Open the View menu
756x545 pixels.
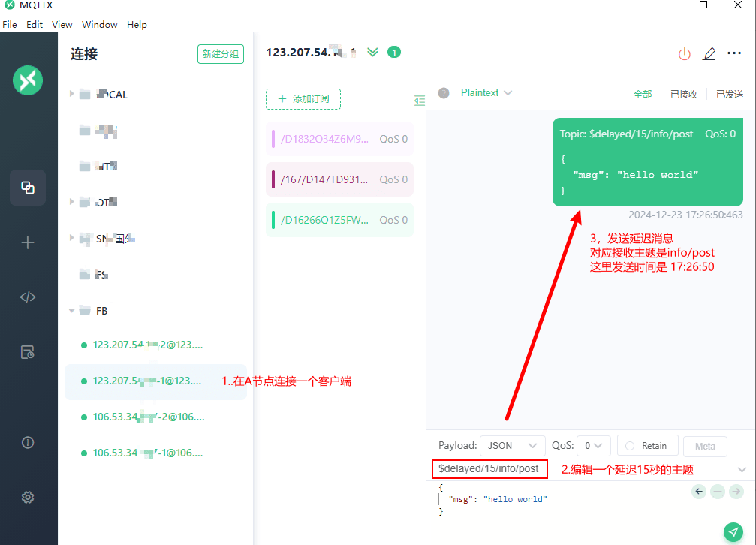click(x=62, y=24)
